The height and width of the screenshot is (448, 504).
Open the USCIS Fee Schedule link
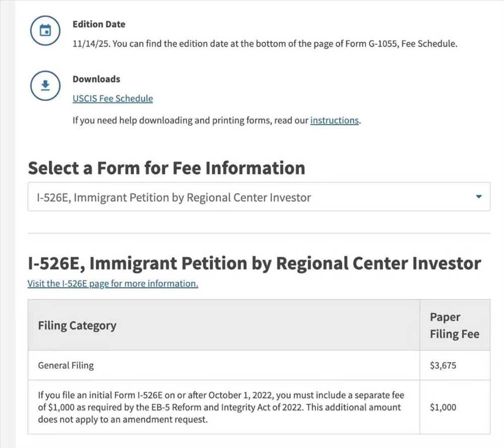point(112,98)
